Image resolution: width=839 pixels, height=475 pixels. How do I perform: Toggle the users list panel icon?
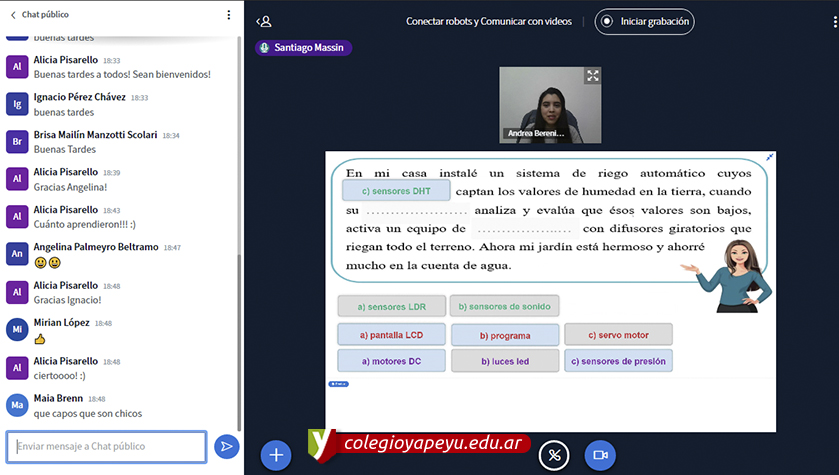pos(264,21)
